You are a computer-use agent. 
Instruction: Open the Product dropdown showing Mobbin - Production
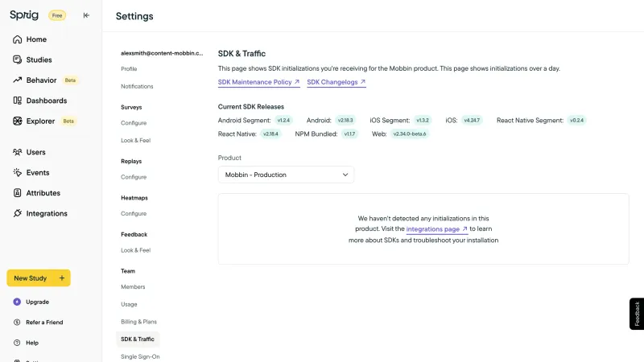pos(286,175)
